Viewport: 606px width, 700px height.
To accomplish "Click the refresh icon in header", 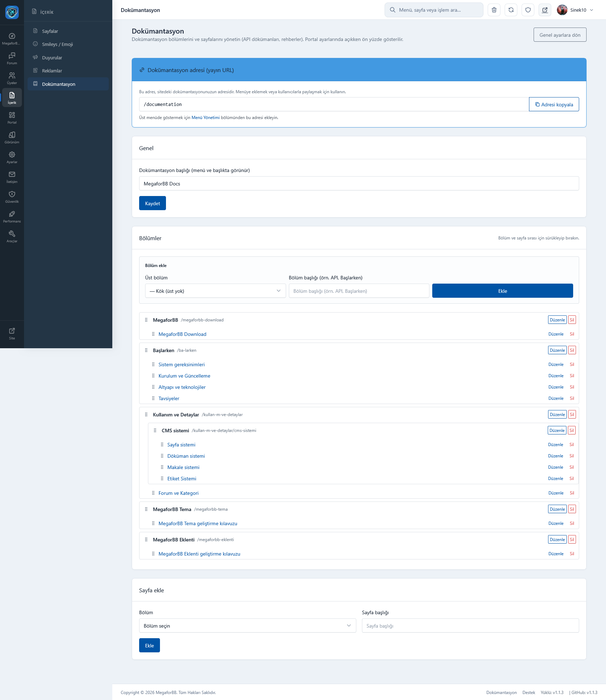I will tap(511, 10).
